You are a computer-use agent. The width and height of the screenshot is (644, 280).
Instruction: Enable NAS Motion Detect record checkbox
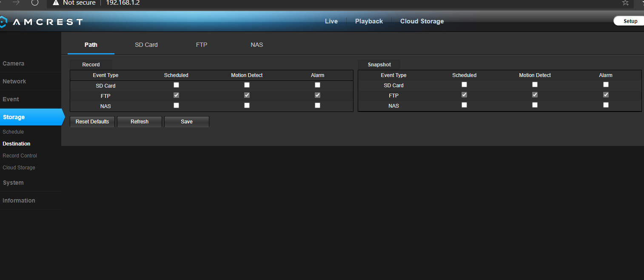(x=247, y=106)
